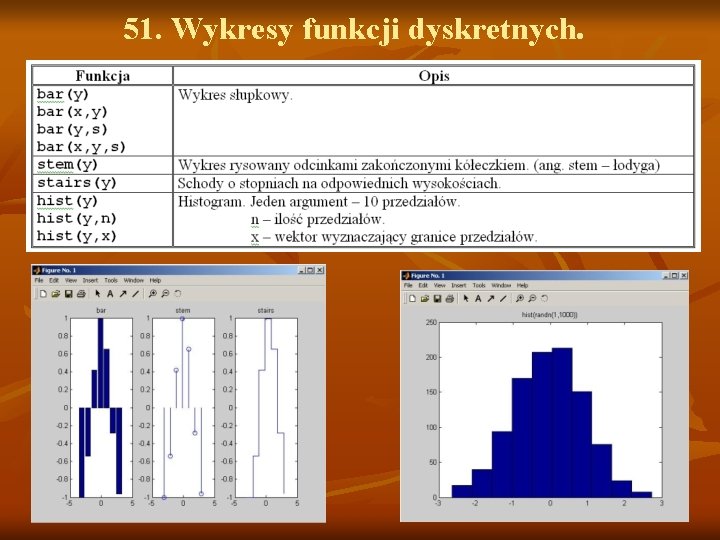Maximize the histogram figure window
Viewport: 720px width, 540px height.
(x=675, y=275)
